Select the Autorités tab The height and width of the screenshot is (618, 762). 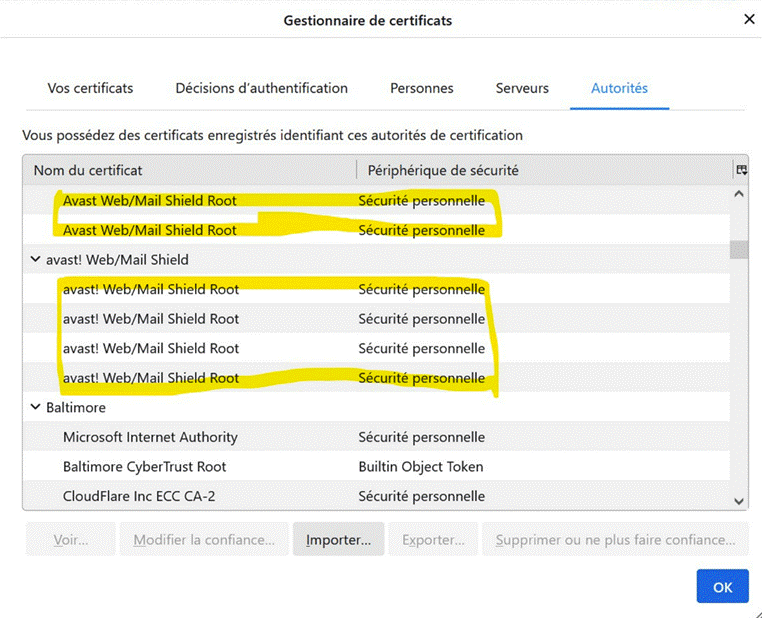(x=619, y=88)
